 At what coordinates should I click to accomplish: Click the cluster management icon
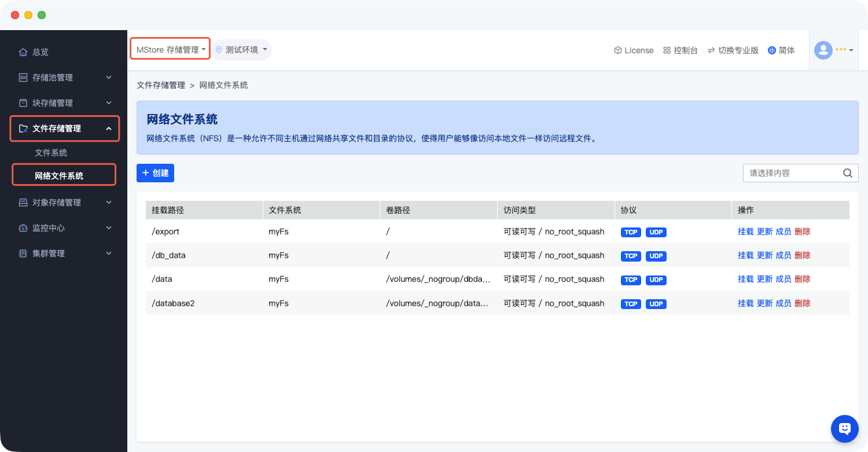click(x=23, y=253)
